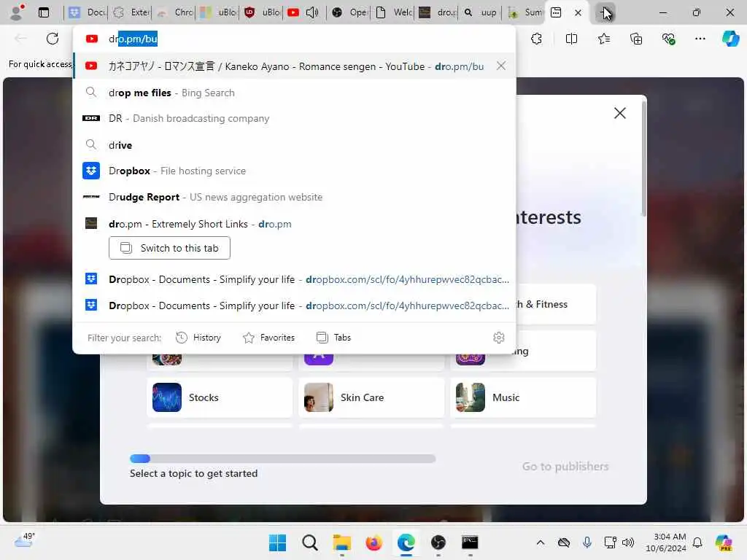Switch to the Ope tab
The height and width of the screenshot is (560, 747).
click(x=349, y=12)
